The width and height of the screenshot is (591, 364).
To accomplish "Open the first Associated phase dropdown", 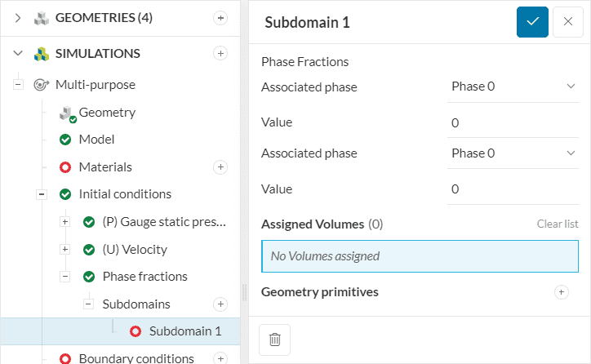I will (513, 86).
